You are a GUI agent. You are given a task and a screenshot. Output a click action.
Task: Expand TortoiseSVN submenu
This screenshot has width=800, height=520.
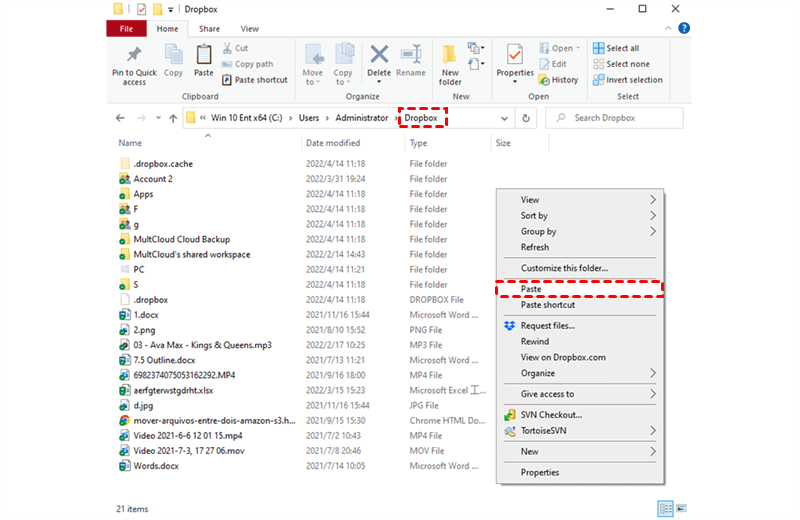point(580,431)
